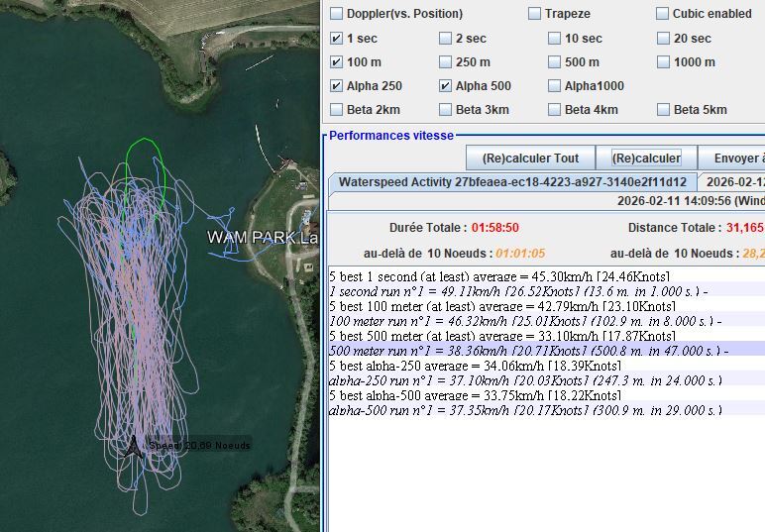Click the 2026-02-11 14:09:56 session header
Screen dimensions: 765x532
[x=691, y=201]
